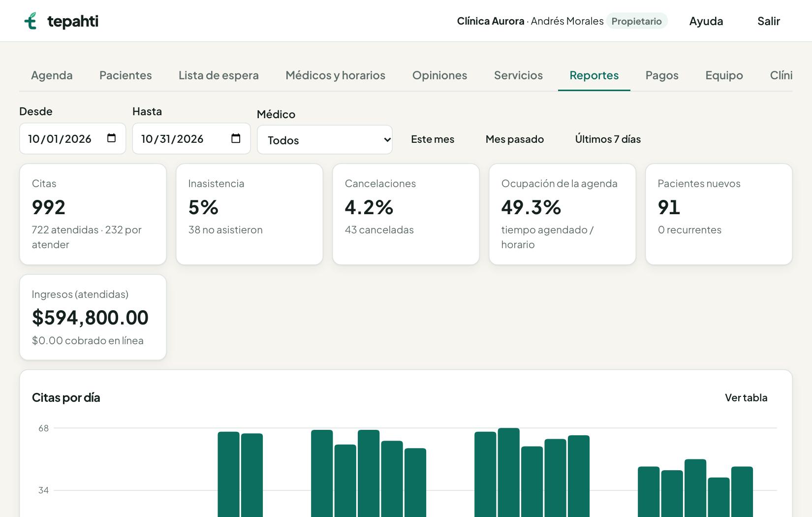Go to the Equipo tab
Screen dimensions: 812x517
click(724, 75)
